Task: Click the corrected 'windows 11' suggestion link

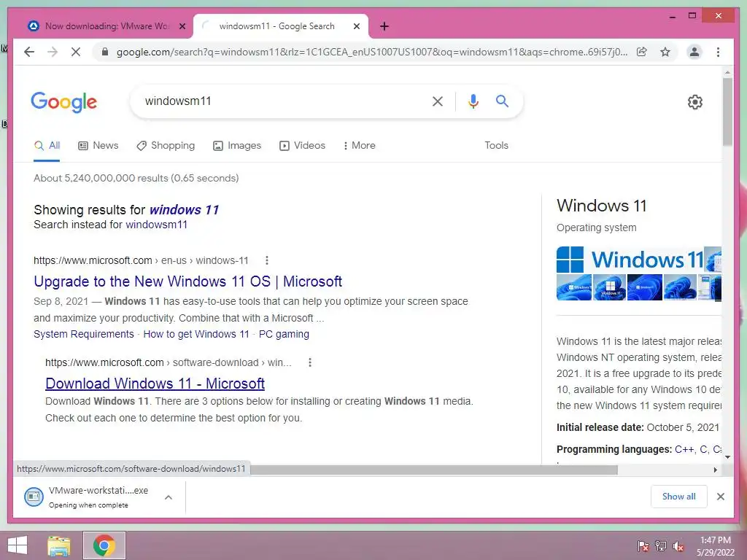Action: (x=185, y=209)
